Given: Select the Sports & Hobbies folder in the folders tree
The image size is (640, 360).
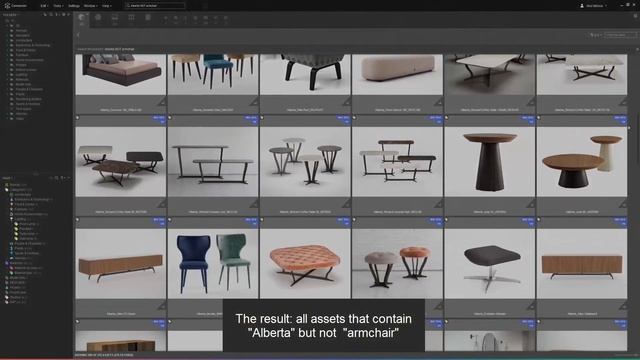Looking at the screenshot, I should point(28,104).
